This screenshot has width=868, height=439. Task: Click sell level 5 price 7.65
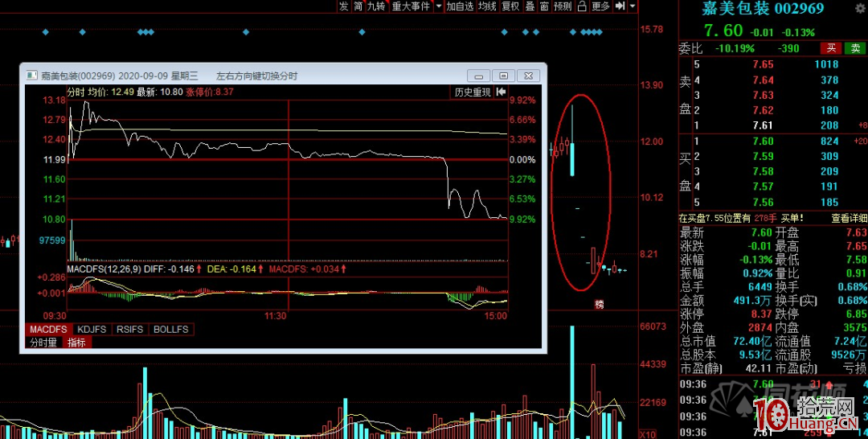pyautogui.click(x=764, y=64)
